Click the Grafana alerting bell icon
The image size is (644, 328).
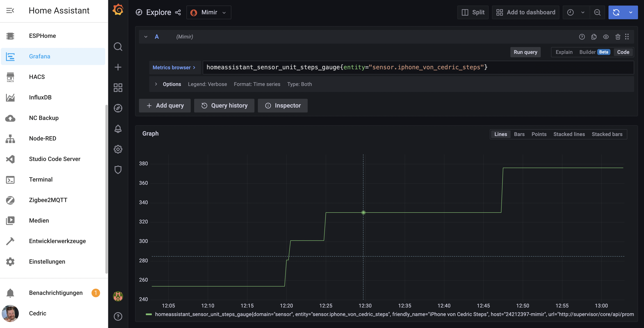pyautogui.click(x=118, y=129)
